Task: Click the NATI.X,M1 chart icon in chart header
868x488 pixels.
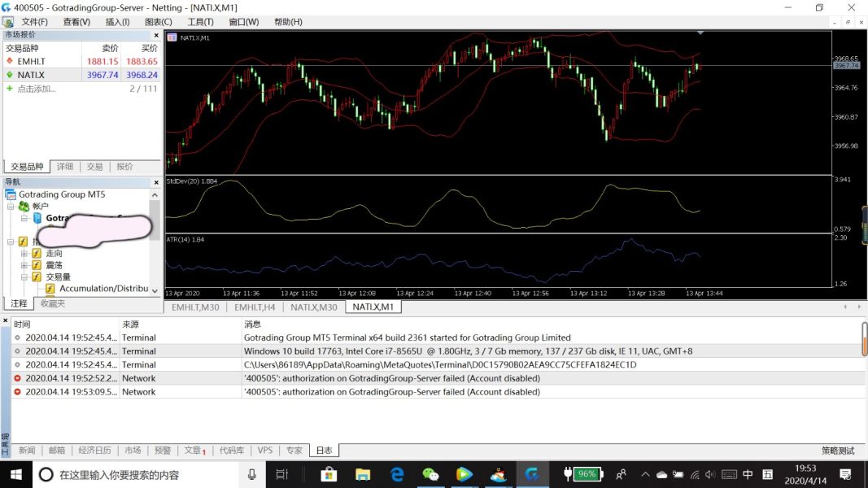Action: (x=172, y=37)
